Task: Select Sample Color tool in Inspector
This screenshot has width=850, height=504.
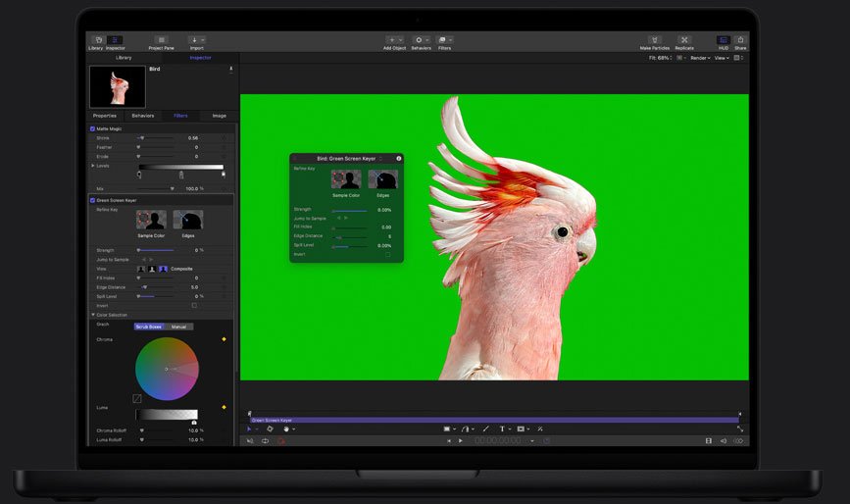Action: coord(151,220)
